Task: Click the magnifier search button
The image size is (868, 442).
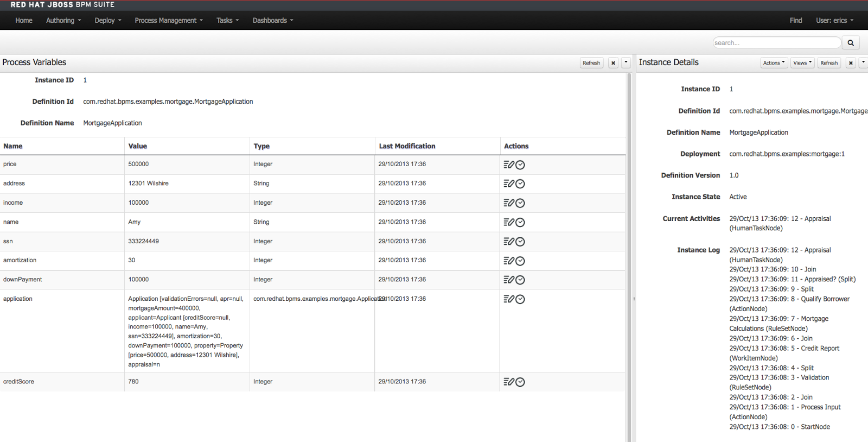Action: (x=851, y=43)
